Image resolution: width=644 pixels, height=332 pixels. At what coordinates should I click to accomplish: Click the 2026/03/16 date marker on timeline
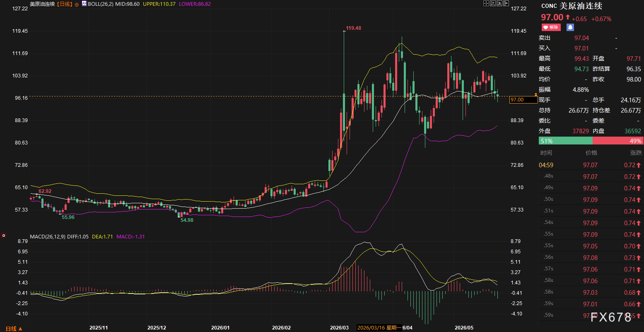click(379, 327)
